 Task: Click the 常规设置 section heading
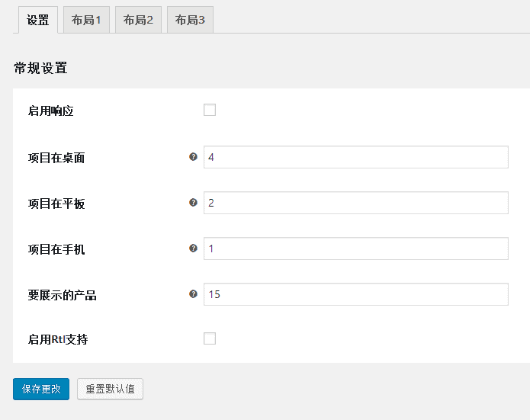pyautogui.click(x=40, y=68)
